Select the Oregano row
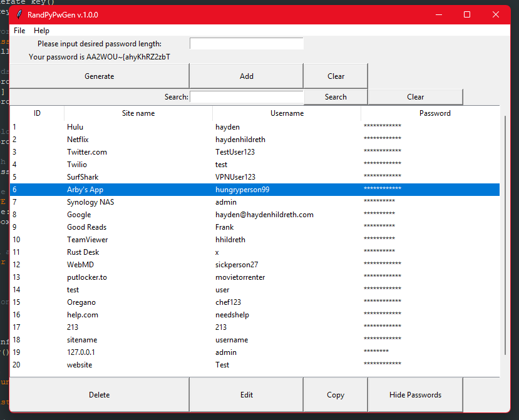This screenshot has width=519, height=420. tap(255, 302)
